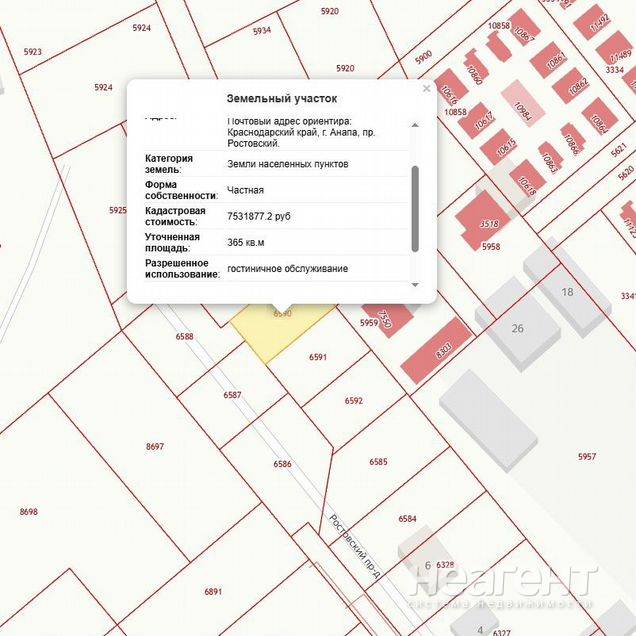Click land parcel 6584
Image resolution: width=636 pixels, height=636 pixels.
[406, 518]
